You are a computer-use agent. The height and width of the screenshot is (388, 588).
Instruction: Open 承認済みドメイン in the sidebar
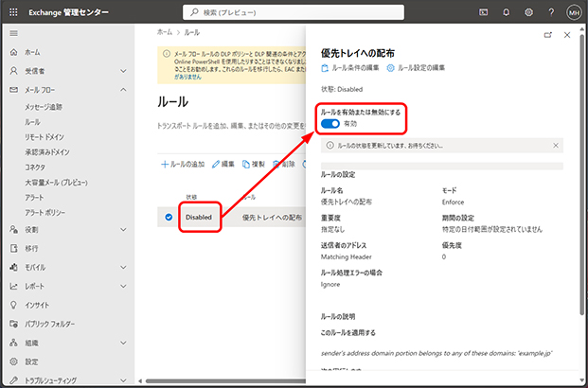47,152
